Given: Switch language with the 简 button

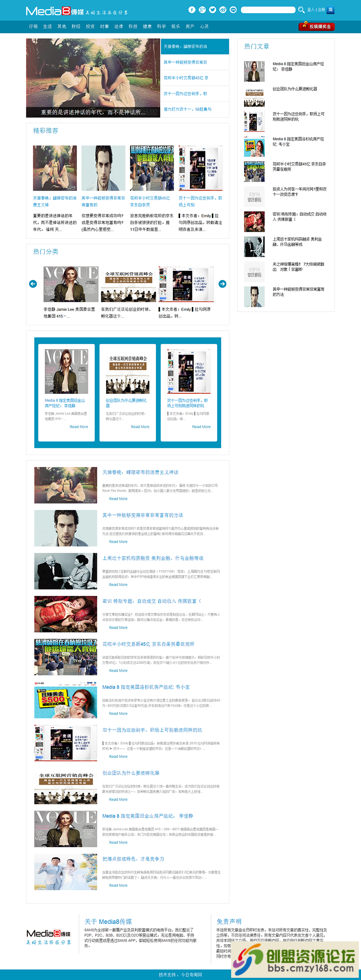Looking at the screenshot, I should tap(331, 10).
